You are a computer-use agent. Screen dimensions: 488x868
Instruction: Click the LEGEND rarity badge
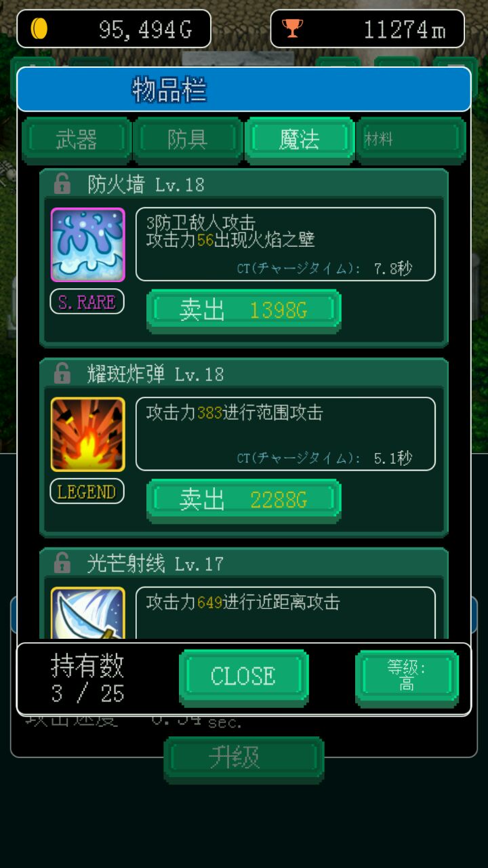[87, 492]
